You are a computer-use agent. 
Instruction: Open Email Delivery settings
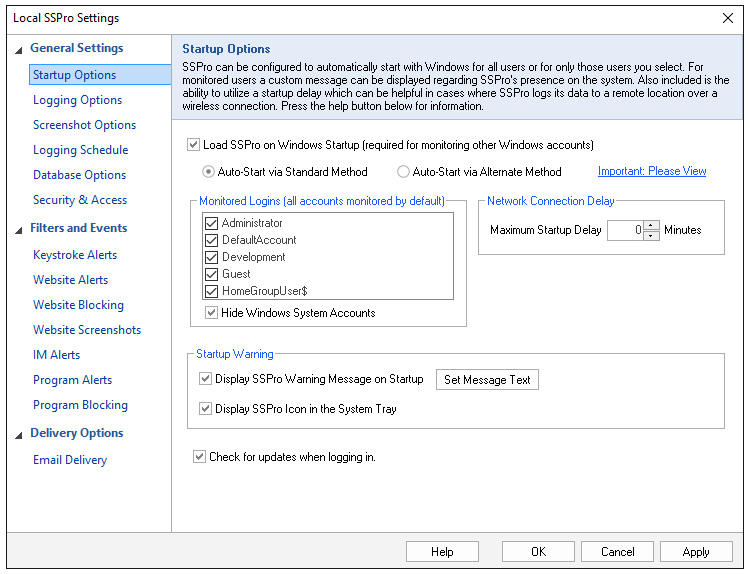(70, 460)
